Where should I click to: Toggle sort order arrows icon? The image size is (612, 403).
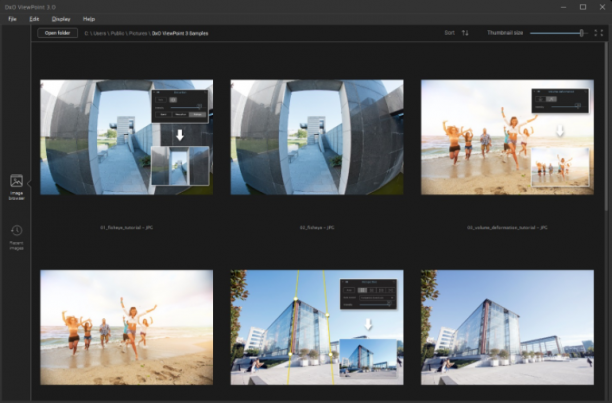pos(465,33)
